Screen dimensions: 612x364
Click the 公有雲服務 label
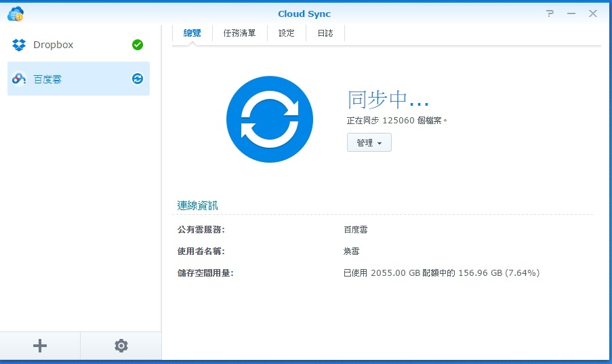click(x=201, y=230)
